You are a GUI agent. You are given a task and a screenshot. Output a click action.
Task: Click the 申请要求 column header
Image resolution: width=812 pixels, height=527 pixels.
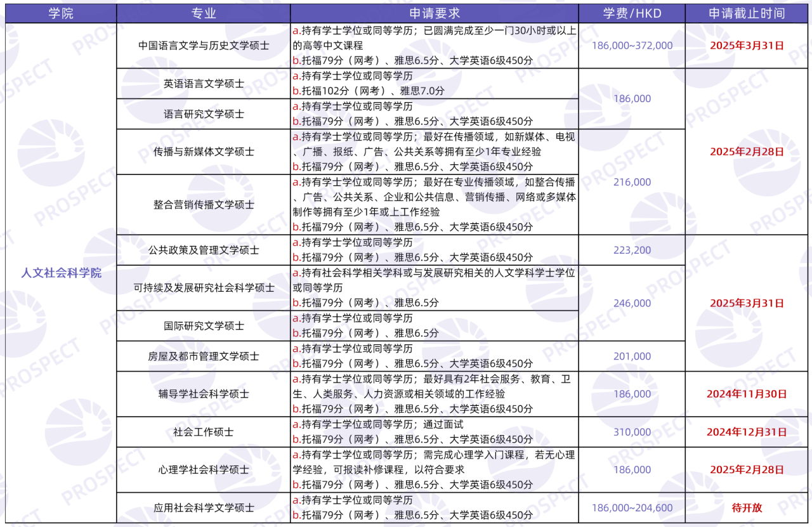(x=435, y=13)
